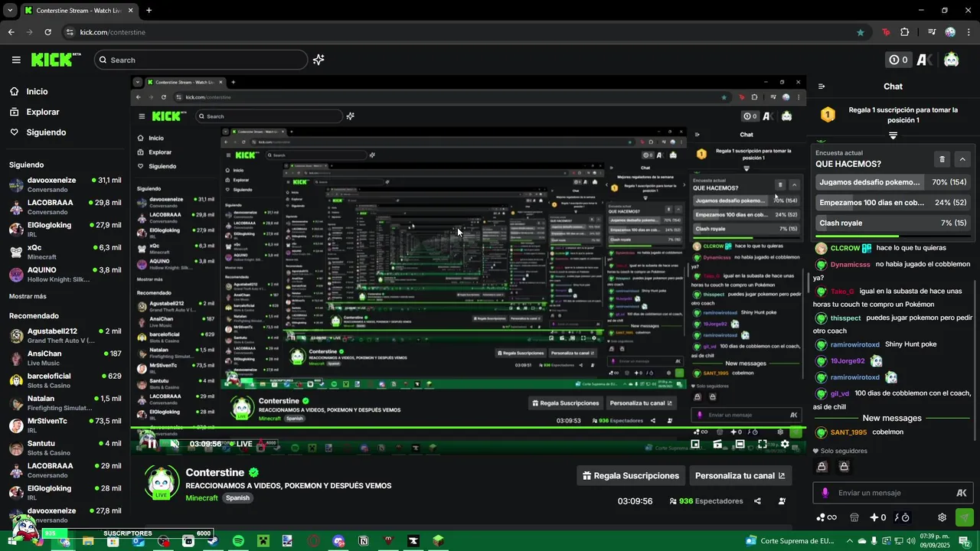Image resolution: width=980 pixels, height=551 pixels.
Task: Open Agustabell212 recommended channel
Action: (65, 335)
